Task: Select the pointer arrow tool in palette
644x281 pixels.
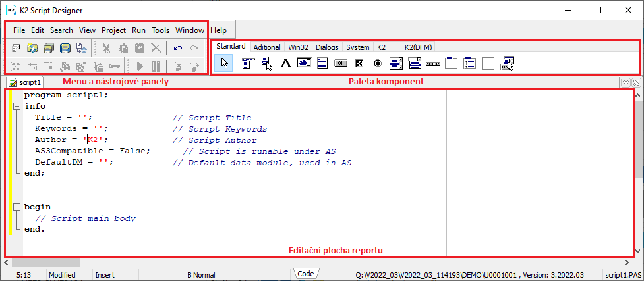Action: 224,63
